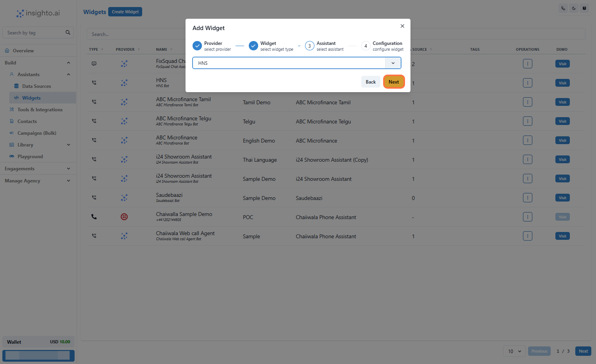Click Next in the Add Widget dialog
The height and width of the screenshot is (364, 596).
pos(394,82)
